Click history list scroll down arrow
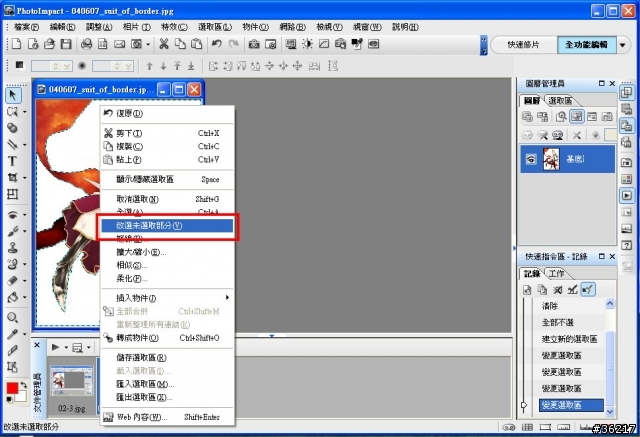This screenshot has height=437, width=640. pyautogui.click(x=610, y=411)
